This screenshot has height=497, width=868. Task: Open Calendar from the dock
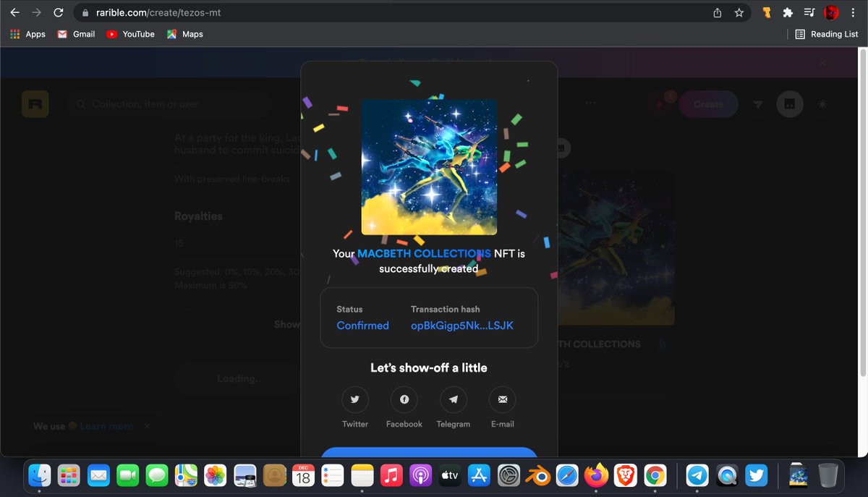pos(303,475)
